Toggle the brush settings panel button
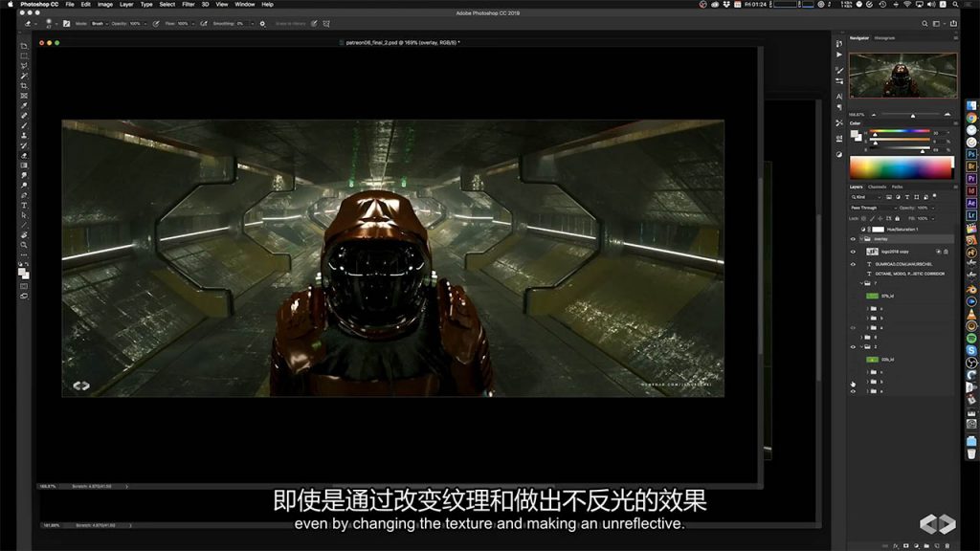 (66, 24)
